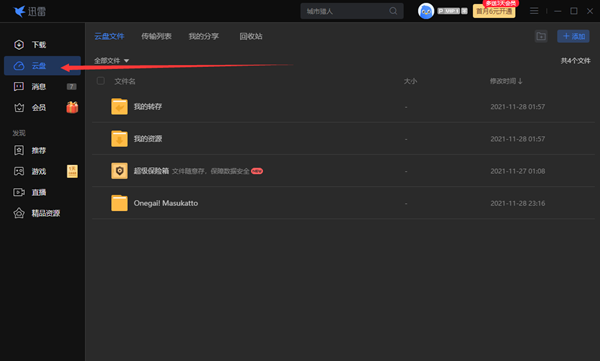The width and height of the screenshot is (600, 361).
Task: Click the 发现 section label
Action: click(19, 133)
